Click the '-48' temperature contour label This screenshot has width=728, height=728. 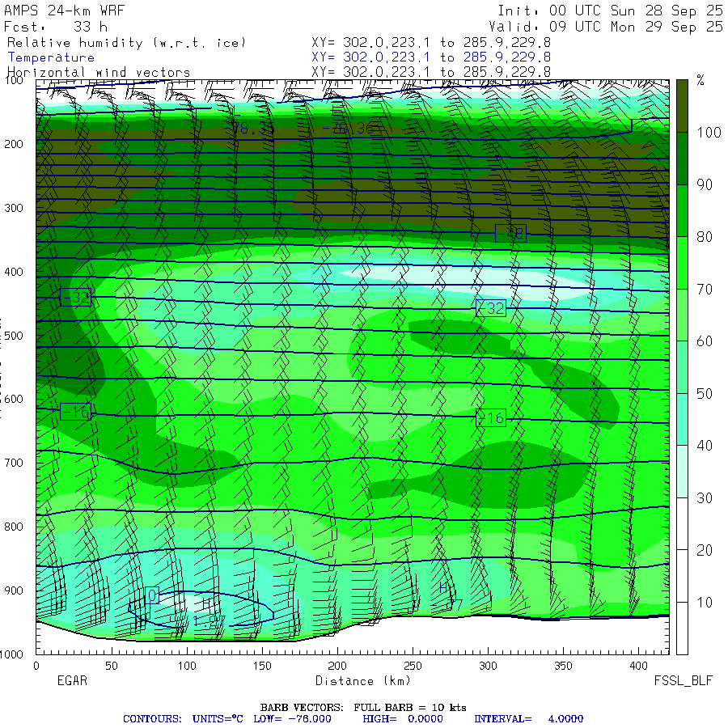coord(510,233)
